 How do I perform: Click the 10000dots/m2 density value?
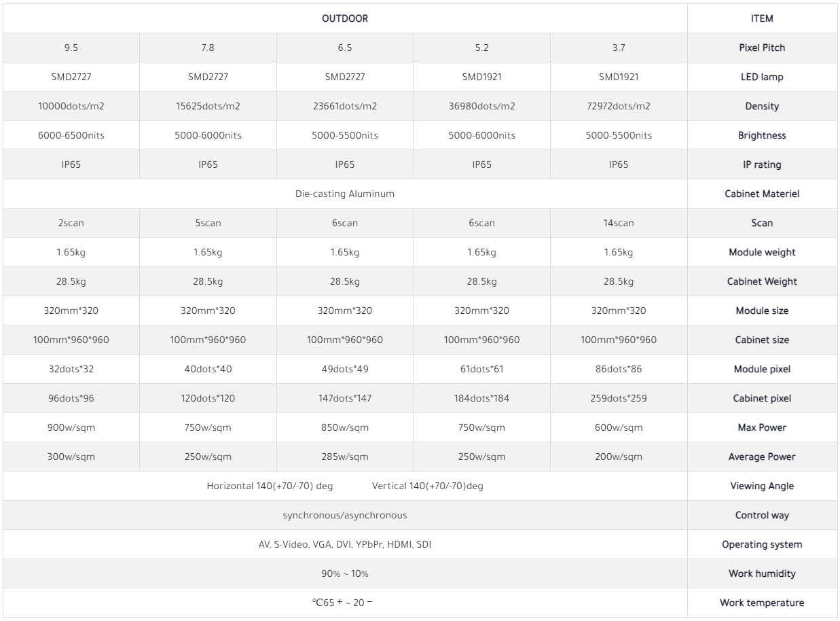tap(71, 107)
